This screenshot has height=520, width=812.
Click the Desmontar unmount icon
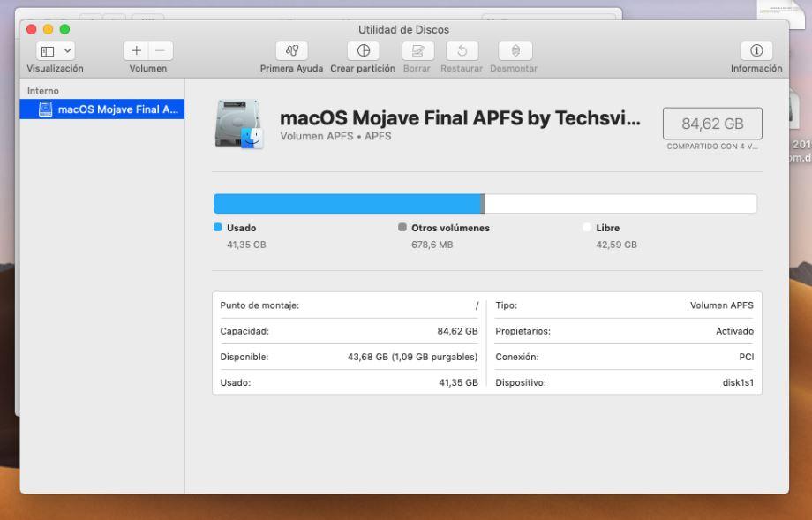click(x=515, y=50)
